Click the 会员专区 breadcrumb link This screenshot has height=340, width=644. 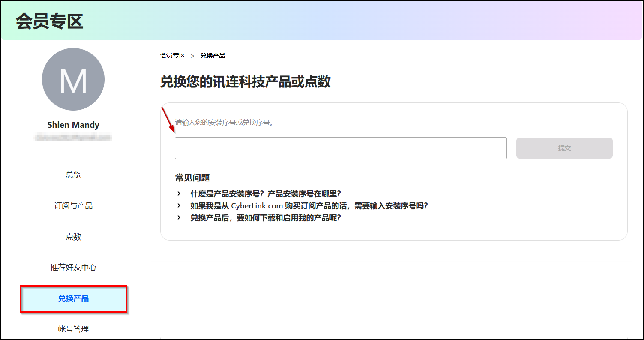173,56
